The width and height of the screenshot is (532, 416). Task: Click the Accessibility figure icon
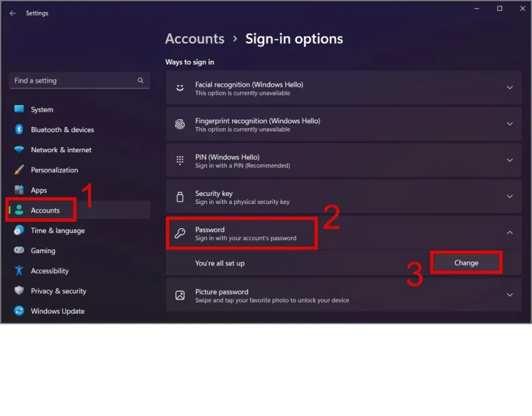click(x=19, y=270)
